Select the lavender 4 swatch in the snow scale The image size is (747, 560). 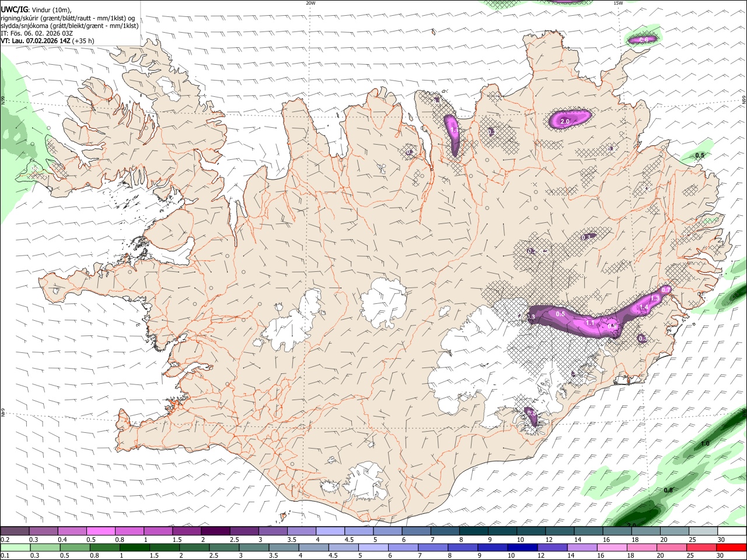330,531
